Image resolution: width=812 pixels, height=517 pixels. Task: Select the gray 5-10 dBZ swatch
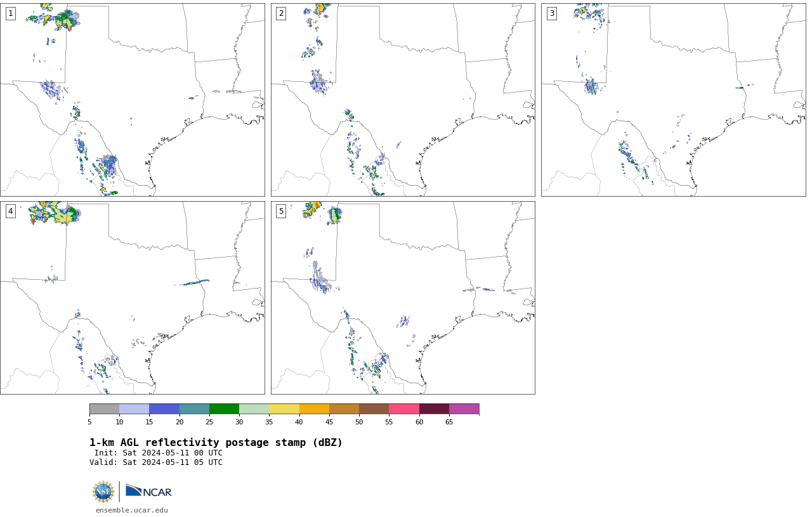coord(104,409)
